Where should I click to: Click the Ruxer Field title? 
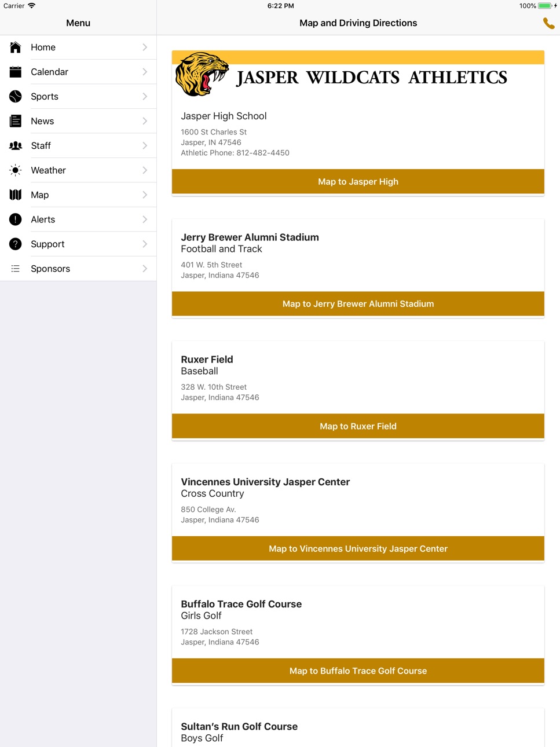207,360
